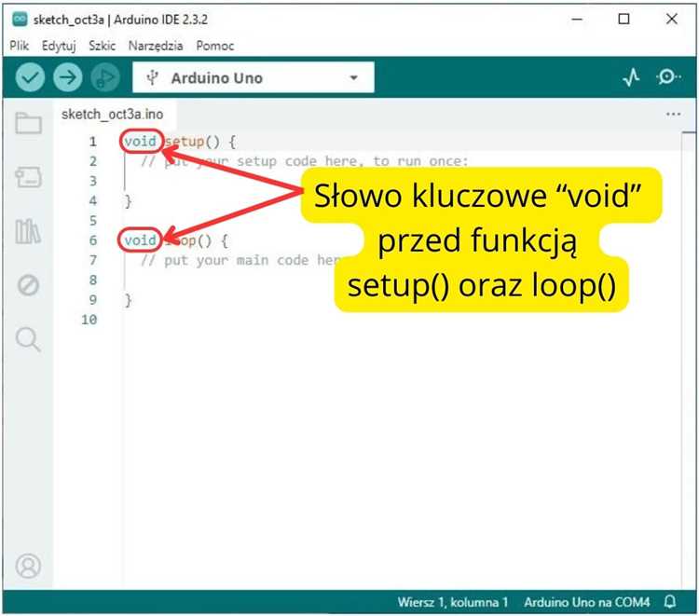
Task: Open the Search sidebar panel
Action: pyautogui.click(x=28, y=339)
